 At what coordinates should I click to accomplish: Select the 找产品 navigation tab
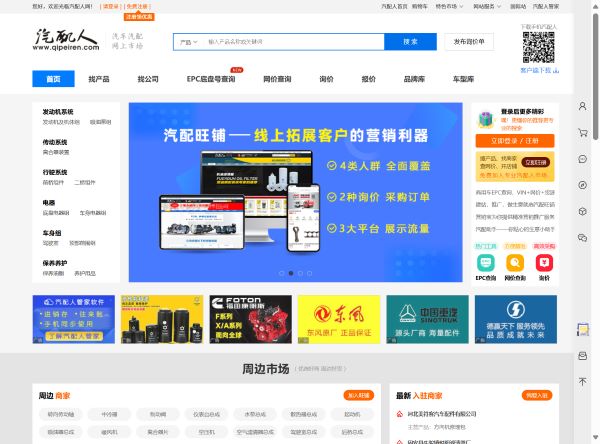tap(99, 78)
